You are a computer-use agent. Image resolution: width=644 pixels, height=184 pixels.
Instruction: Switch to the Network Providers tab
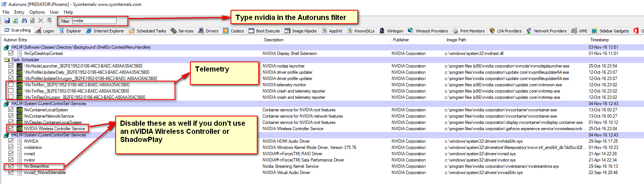pos(546,31)
